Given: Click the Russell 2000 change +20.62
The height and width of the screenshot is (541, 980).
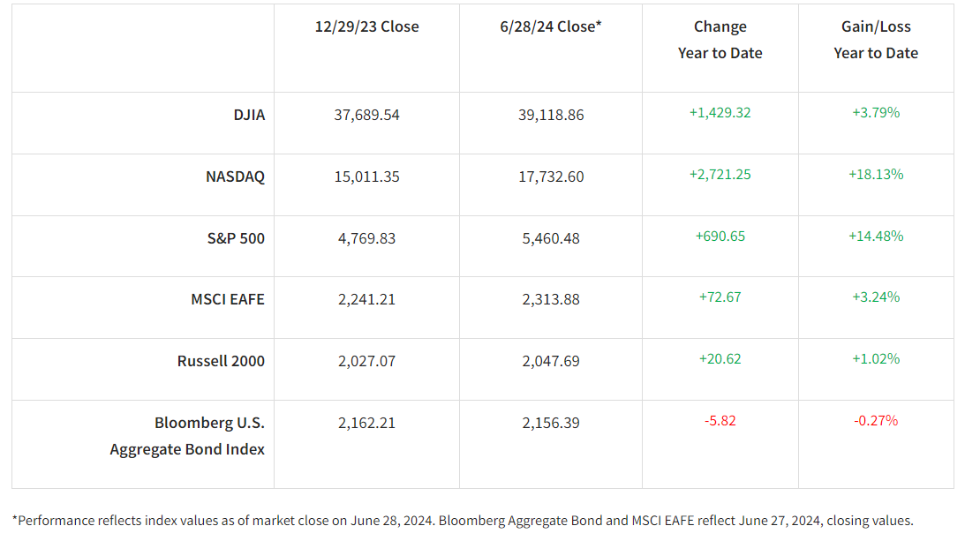Looking at the screenshot, I should tap(720, 358).
